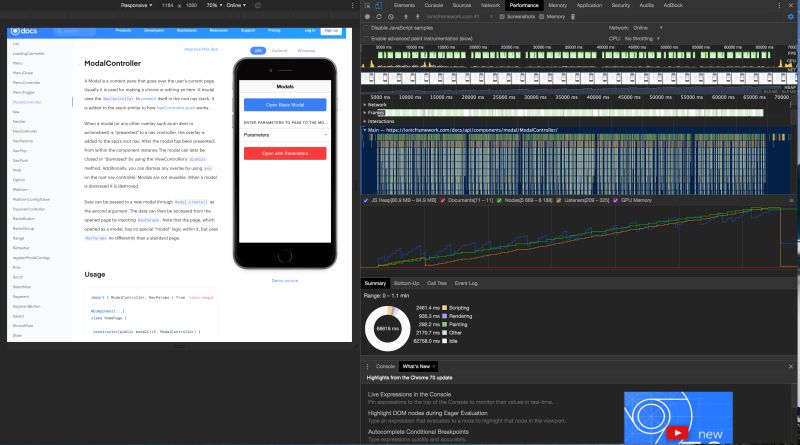Click the reload and profile icon
This screenshot has height=445, width=800.
[379, 16]
